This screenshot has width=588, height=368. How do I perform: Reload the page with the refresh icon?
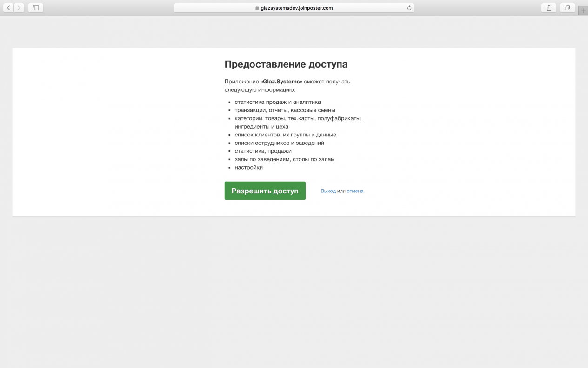[409, 8]
